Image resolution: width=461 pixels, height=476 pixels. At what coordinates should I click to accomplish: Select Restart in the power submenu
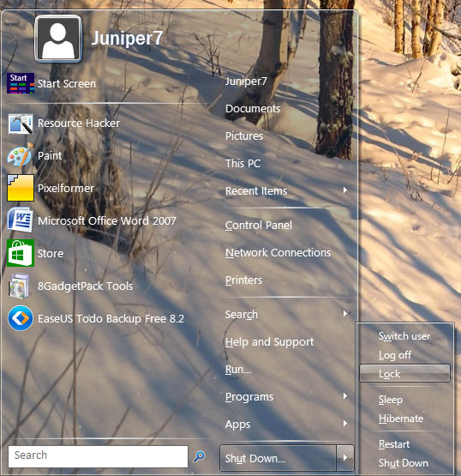(x=394, y=444)
